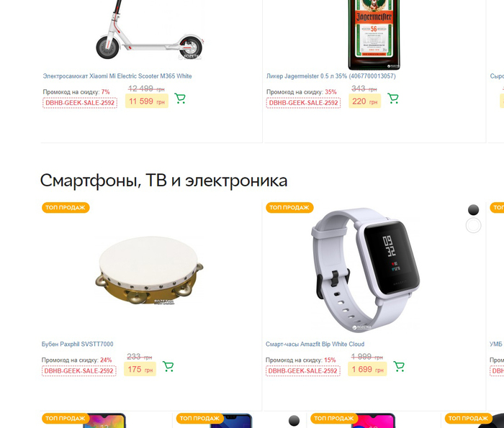Add Jagermeister liqueur to cart

[393, 99]
